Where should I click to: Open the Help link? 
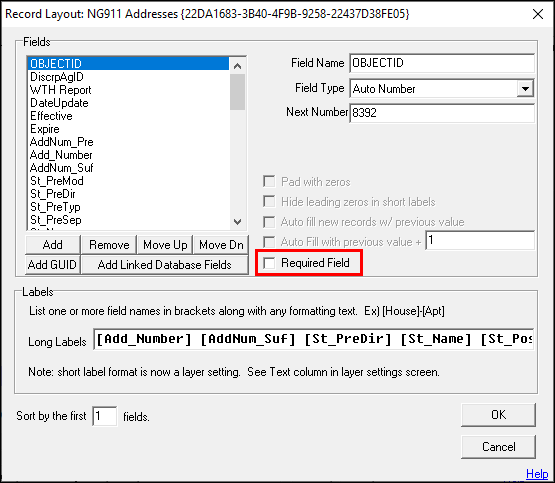pos(537,473)
